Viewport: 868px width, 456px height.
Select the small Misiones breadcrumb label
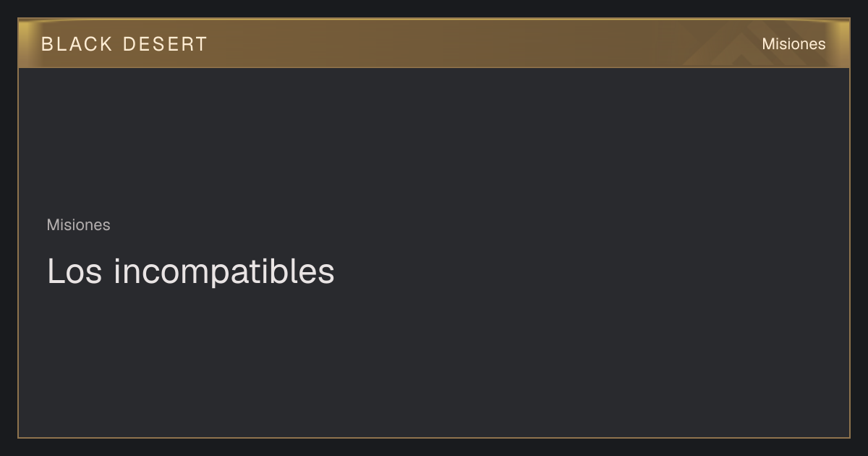(x=79, y=225)
